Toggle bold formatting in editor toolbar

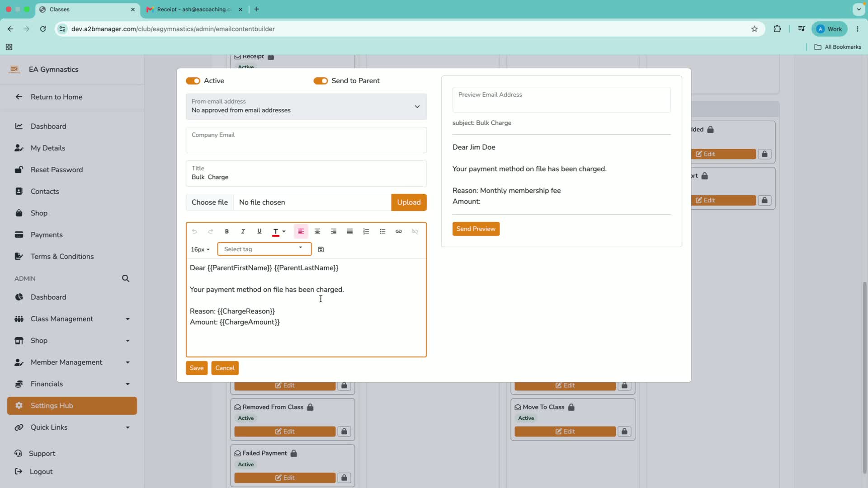tap(226, 231)
